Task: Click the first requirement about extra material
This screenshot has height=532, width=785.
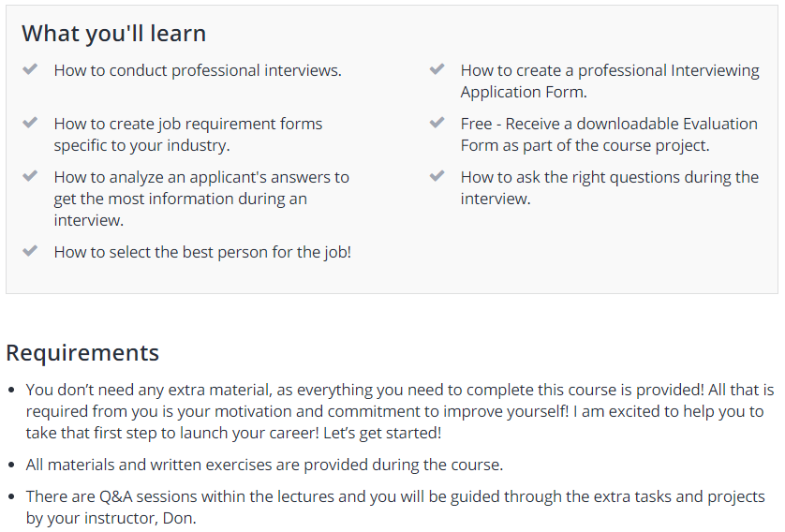Action: (400, 411)
